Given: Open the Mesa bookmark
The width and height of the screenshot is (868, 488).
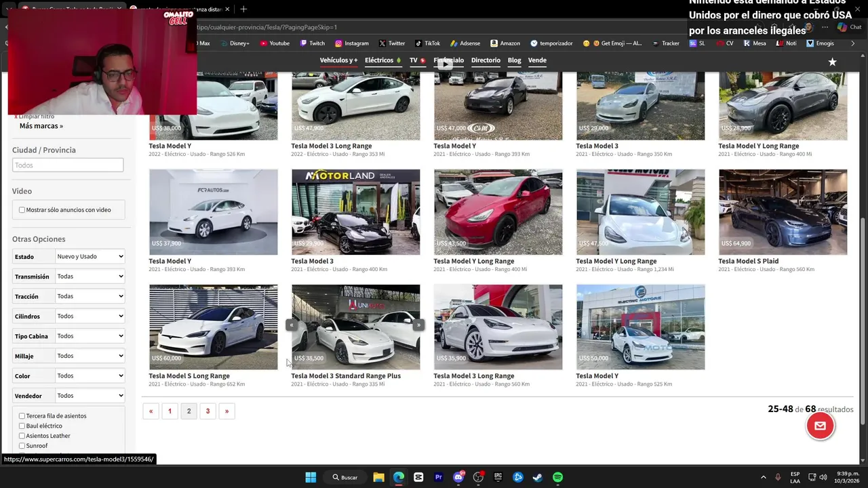Looking at the screenshot, I should 755,43.
